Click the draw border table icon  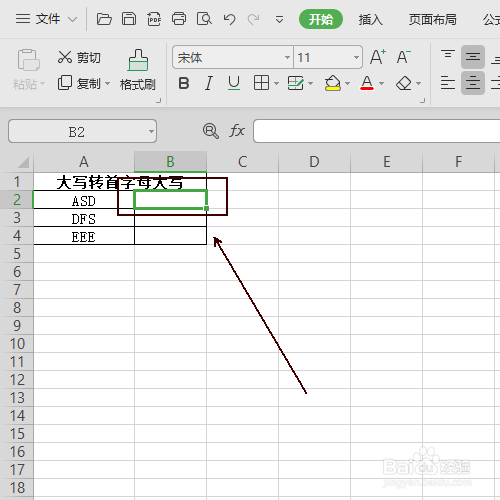pyautogui.click(x=295, y=83)
